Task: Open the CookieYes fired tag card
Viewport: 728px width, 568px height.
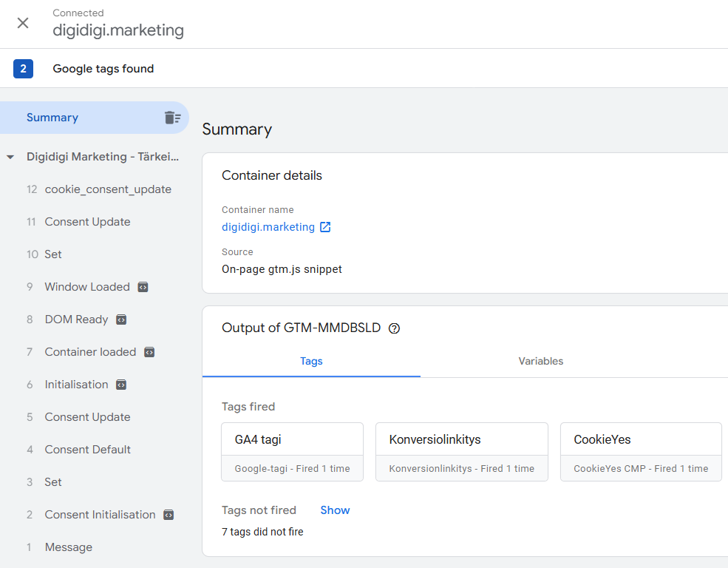Action: [641, 451]
